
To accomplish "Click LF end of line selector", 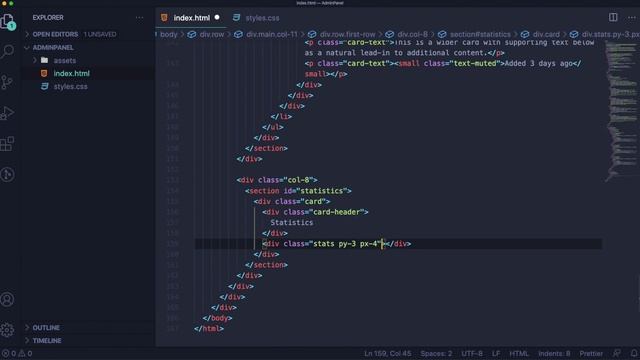I will 496,353.
